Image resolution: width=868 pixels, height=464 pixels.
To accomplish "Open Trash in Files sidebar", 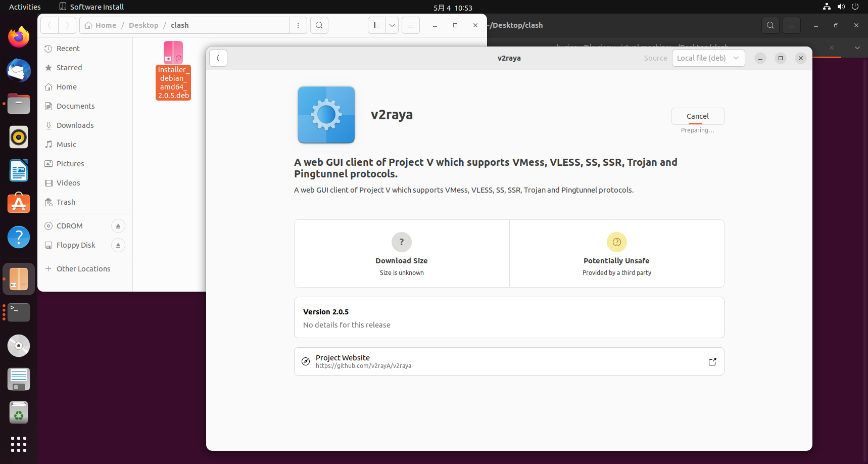I will pyautogui.click(x=85, y=202).
